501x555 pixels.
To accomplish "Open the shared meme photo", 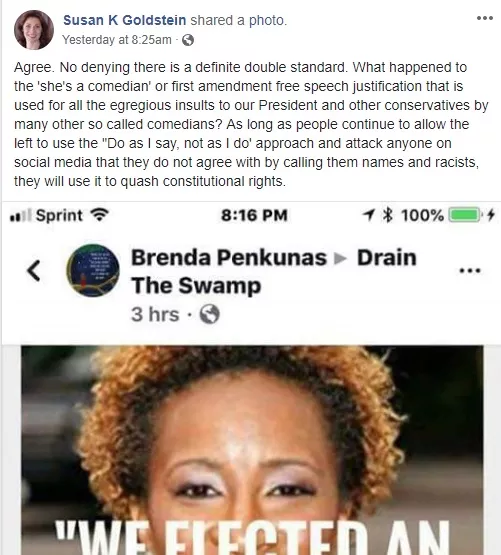I will pyautogui.click(x=252, y=450).
